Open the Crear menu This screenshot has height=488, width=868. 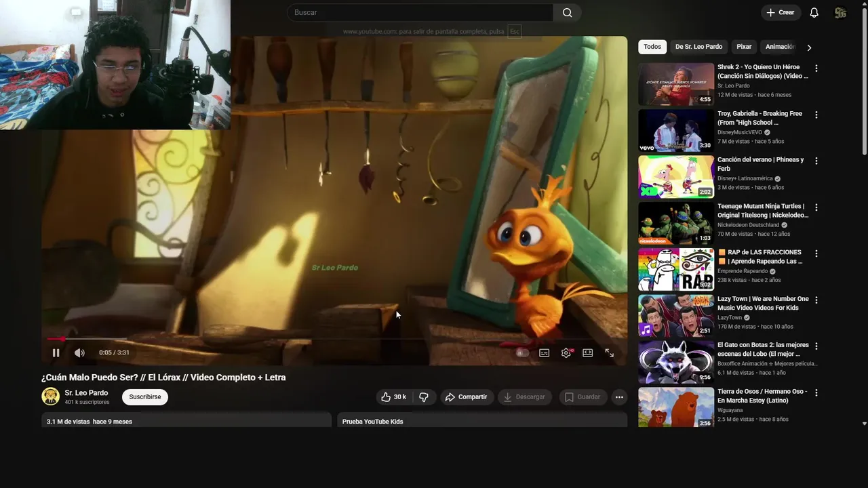click(x=781, y=12)
